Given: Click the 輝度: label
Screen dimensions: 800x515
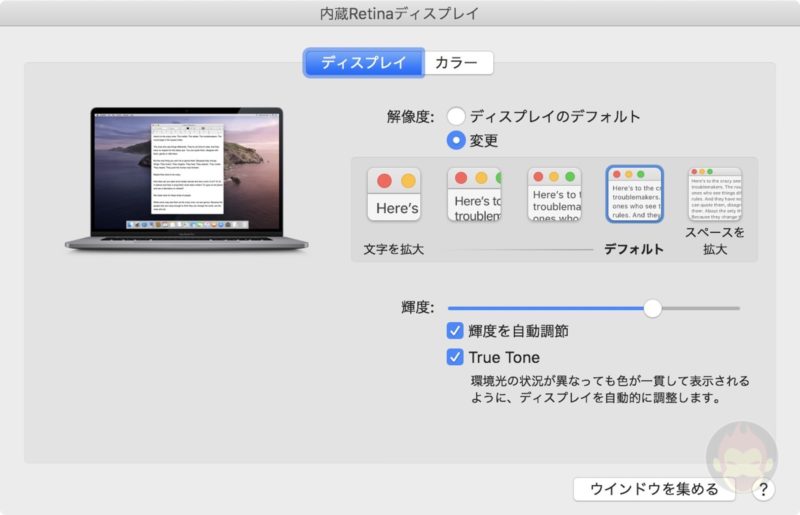Looking at the screenshot, I should coord(418,307).
